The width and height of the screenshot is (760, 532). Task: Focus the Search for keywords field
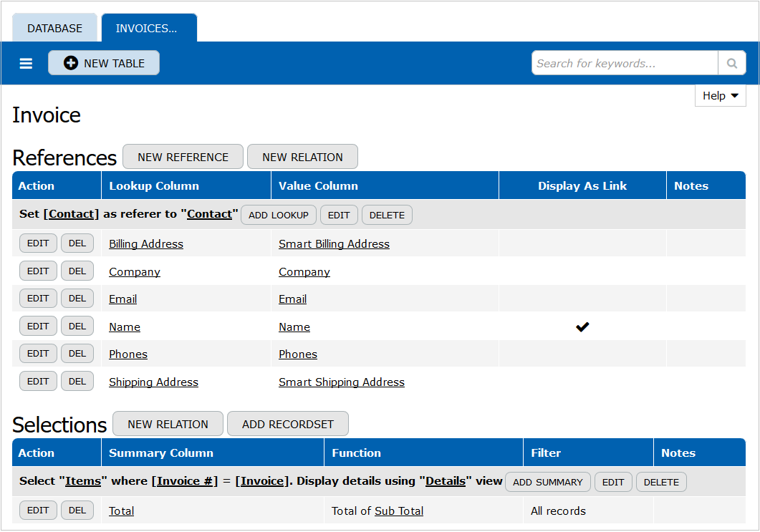625,63
